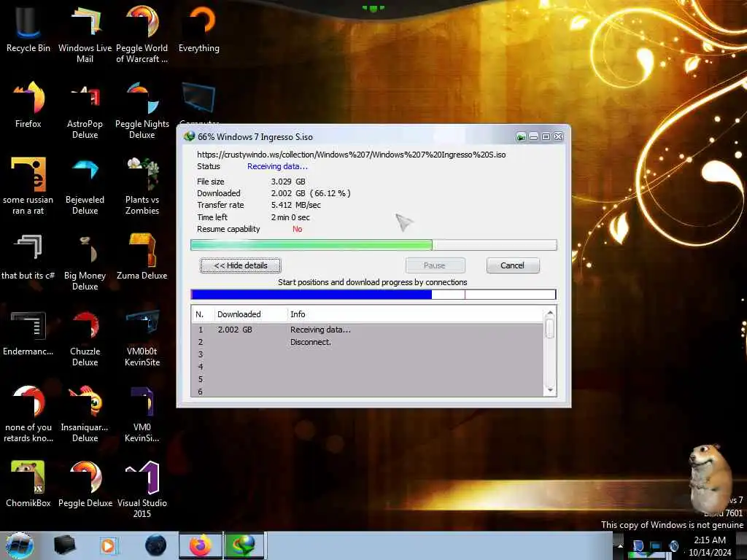Click the Hide details button
The image size is (747, 560).
pyautogui.click(x=241, y=265)
